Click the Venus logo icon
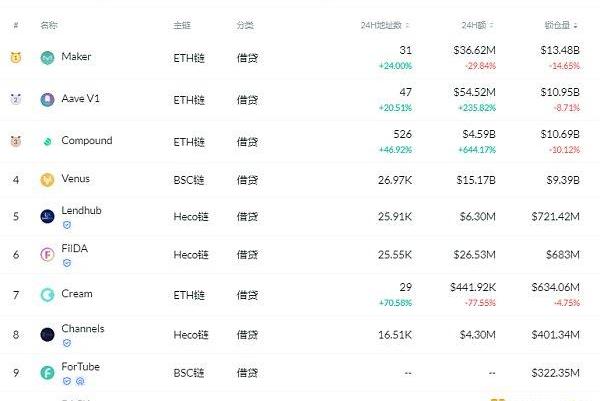600x401 pixels. click(47, 179)
